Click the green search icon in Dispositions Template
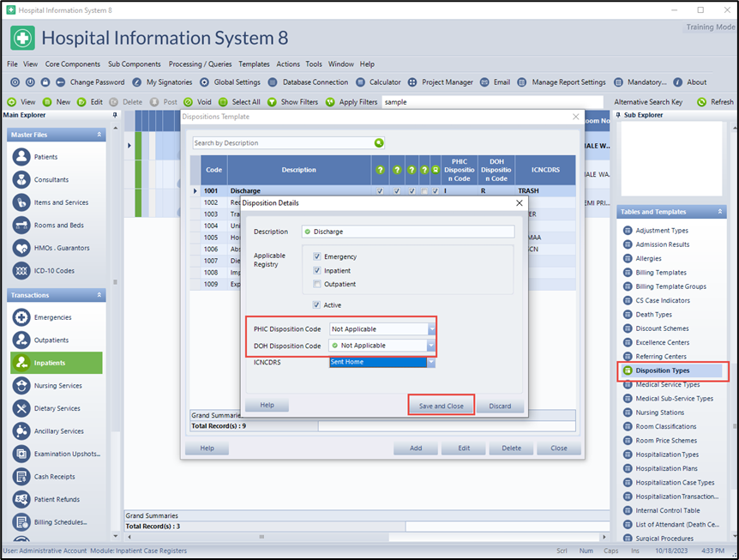The image size is (739, 560). pos(379,143)
